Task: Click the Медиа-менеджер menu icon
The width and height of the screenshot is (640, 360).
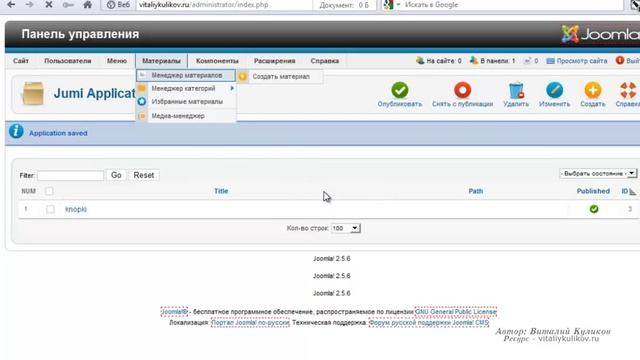Action: point(142,116)
